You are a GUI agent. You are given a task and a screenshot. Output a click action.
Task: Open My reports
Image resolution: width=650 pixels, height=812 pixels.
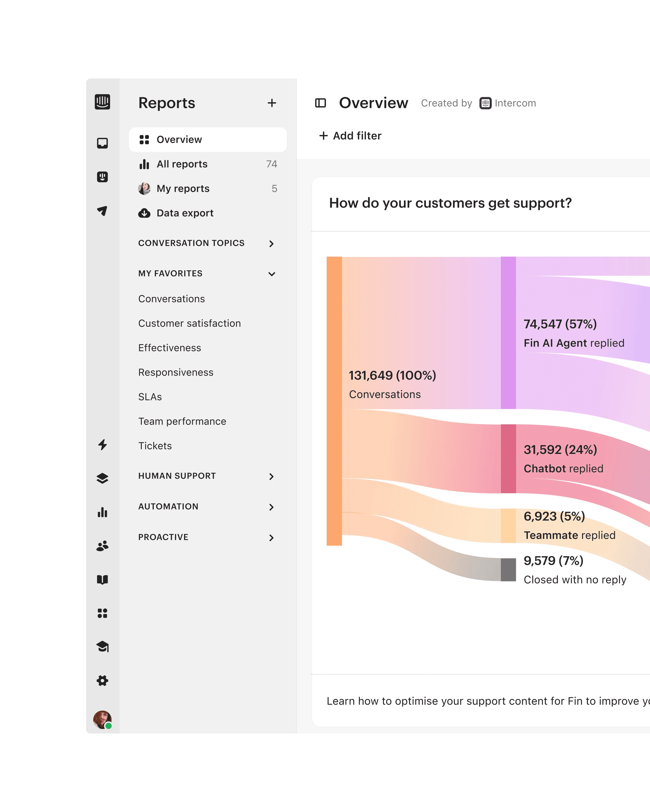point(207,188)
